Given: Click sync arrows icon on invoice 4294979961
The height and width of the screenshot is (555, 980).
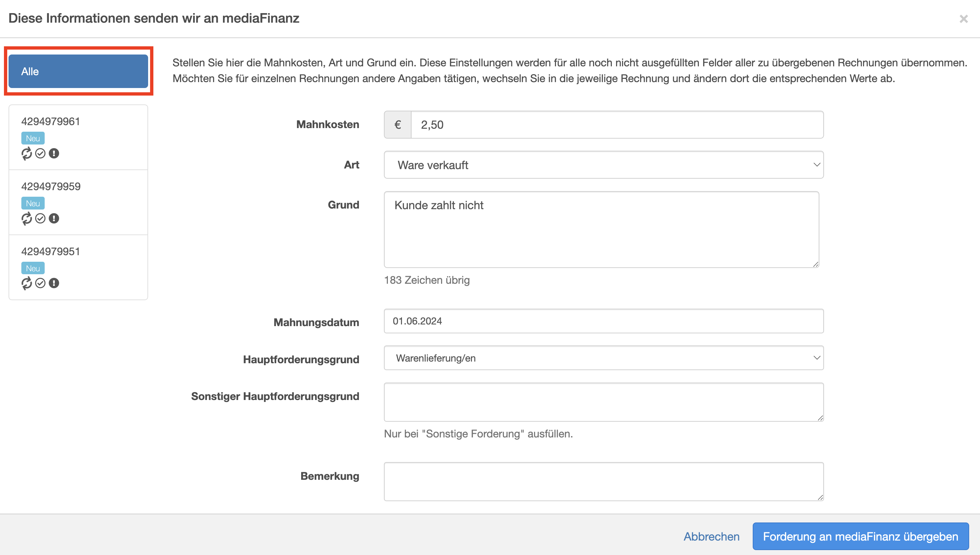Looking at the screenshot, I should [26, 153].
